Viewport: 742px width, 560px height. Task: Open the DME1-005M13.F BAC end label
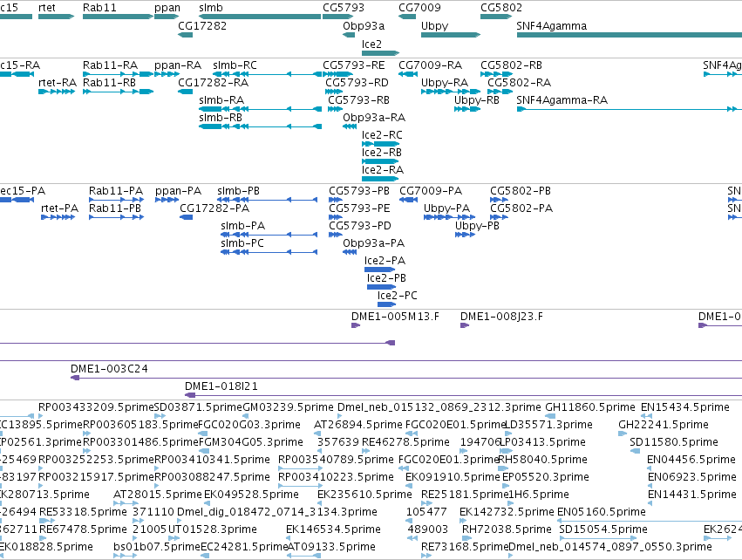[x=395, y=317]
